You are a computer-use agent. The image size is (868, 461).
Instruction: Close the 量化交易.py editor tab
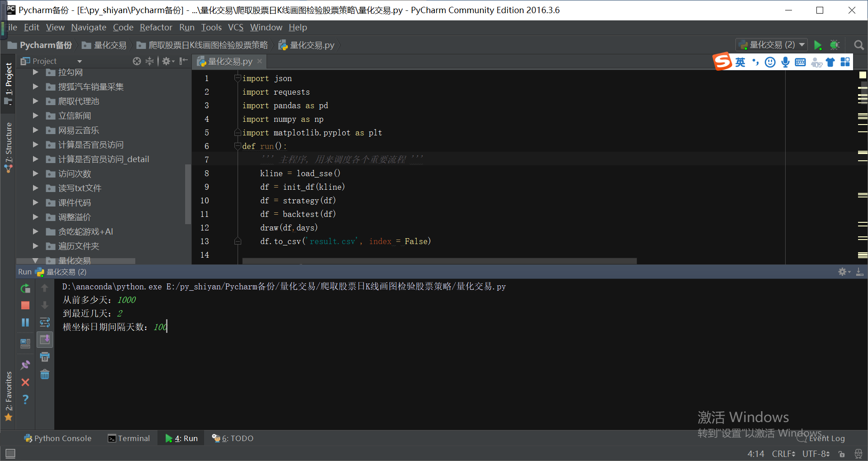[260, 61]
